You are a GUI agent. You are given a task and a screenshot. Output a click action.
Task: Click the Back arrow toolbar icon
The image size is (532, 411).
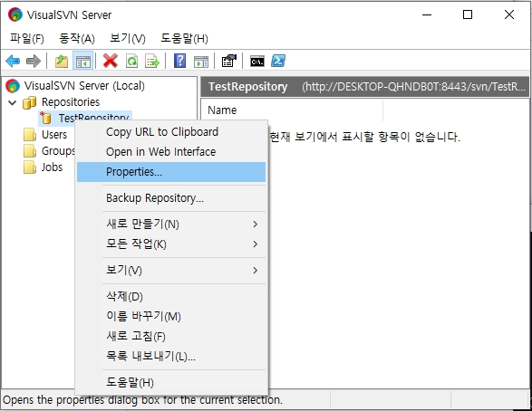point(13,61)
